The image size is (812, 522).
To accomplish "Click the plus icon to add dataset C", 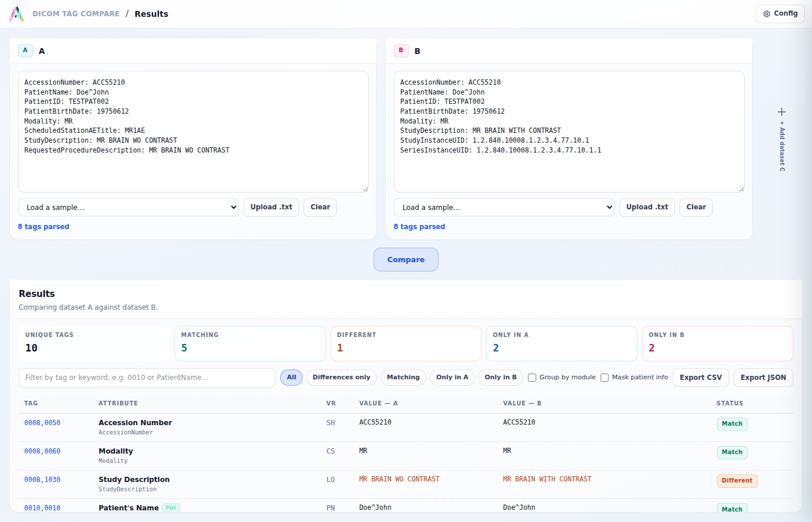I will [781, 112].
